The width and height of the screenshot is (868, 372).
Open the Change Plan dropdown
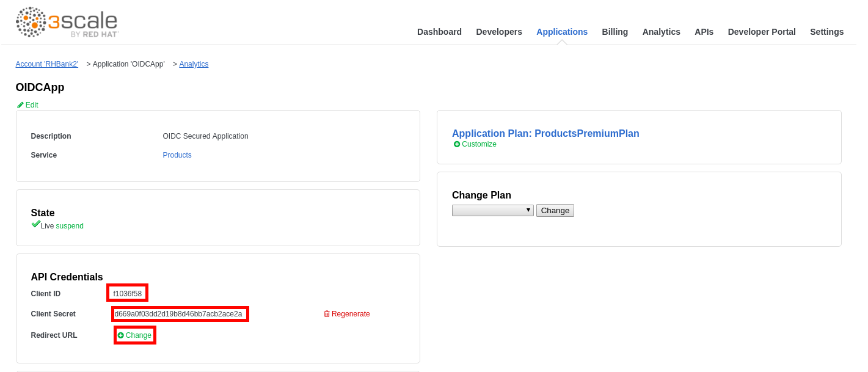(492, 210)
